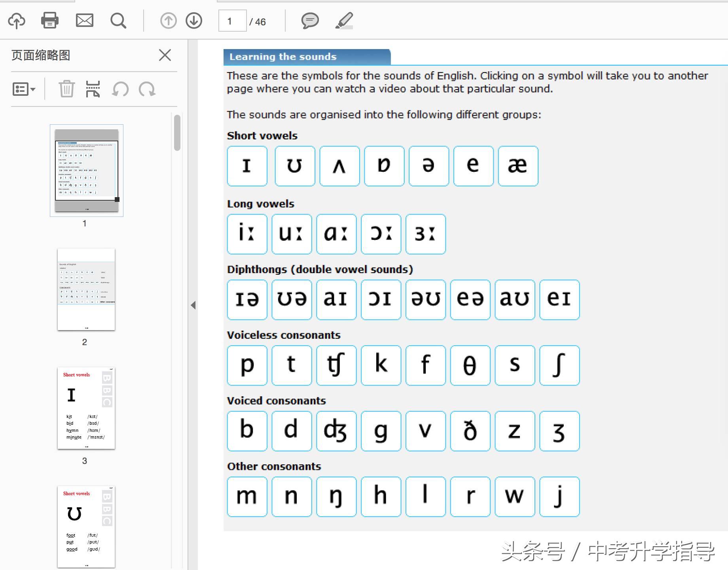Collapse the sidebar with the left arrow

[193, 305]
